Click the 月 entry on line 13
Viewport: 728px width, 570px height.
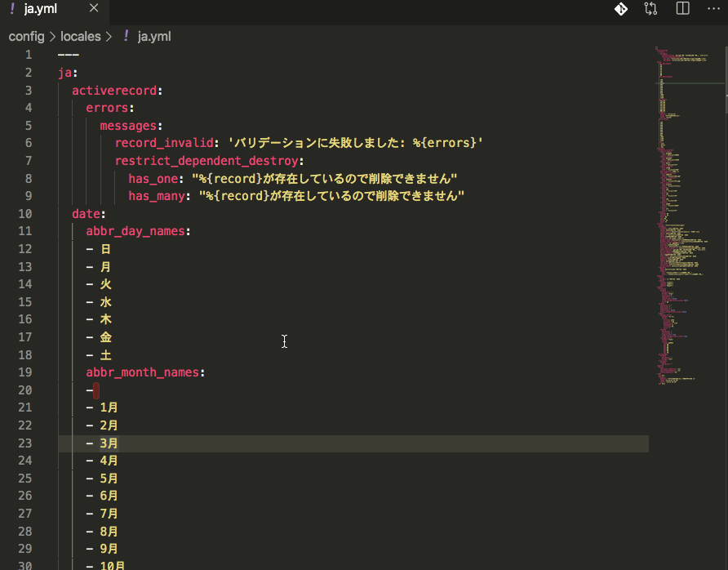click(105, 267)
